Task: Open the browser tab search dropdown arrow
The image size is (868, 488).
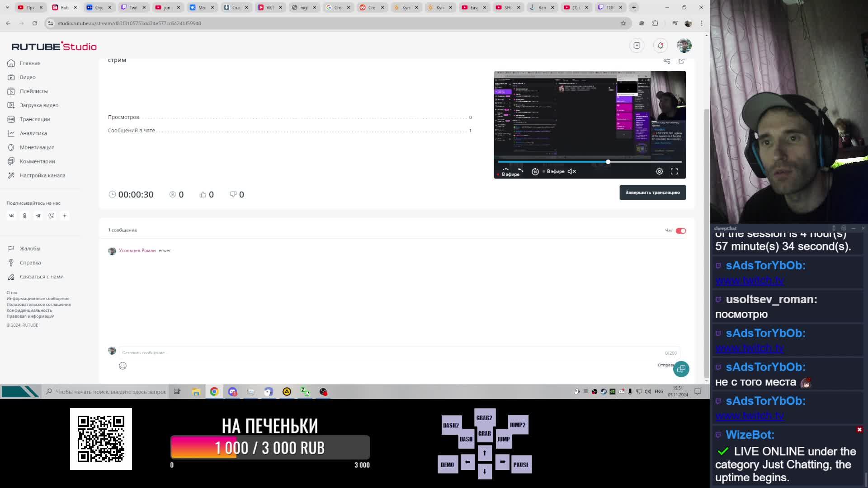Action: (x=7, y=7)
